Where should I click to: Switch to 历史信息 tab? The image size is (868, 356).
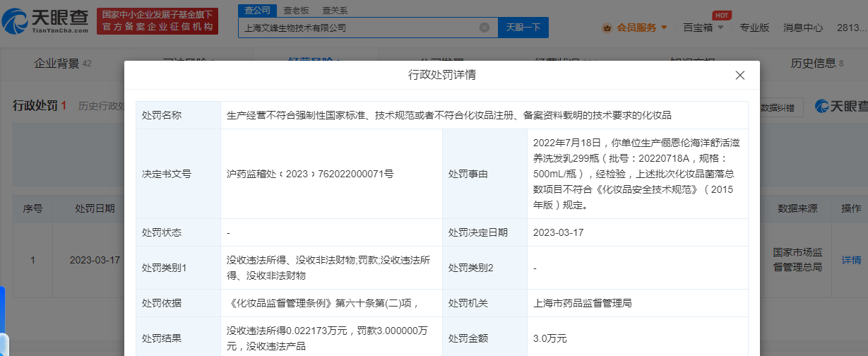click(x=817, y=64)
